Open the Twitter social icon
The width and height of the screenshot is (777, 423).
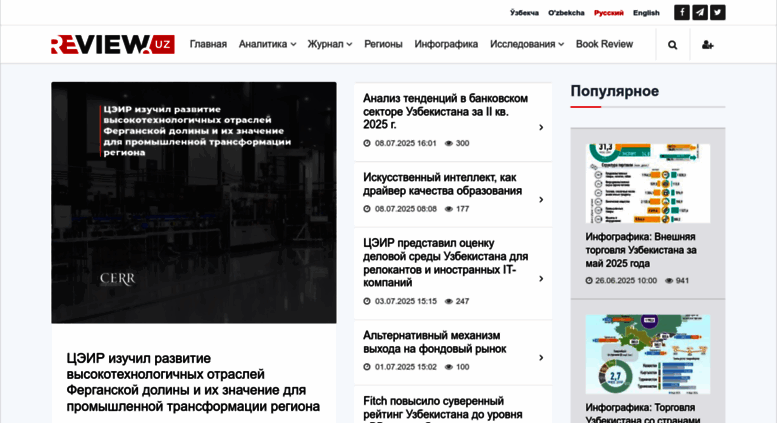tap(718, 12)
